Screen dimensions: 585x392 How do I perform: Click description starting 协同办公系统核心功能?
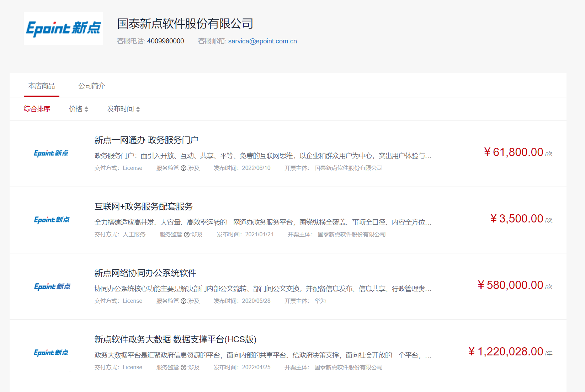click(263, 289)
